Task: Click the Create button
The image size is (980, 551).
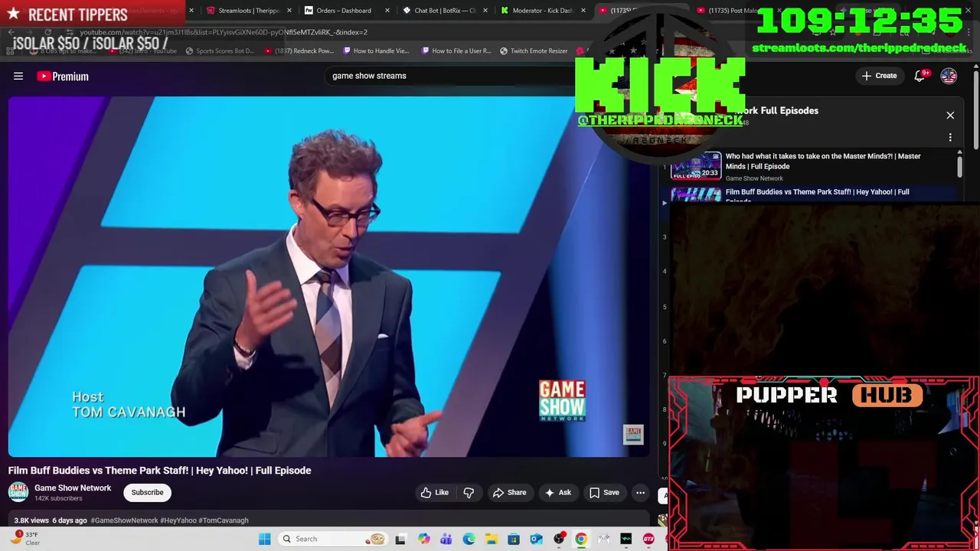Action: tap(879, 76)
